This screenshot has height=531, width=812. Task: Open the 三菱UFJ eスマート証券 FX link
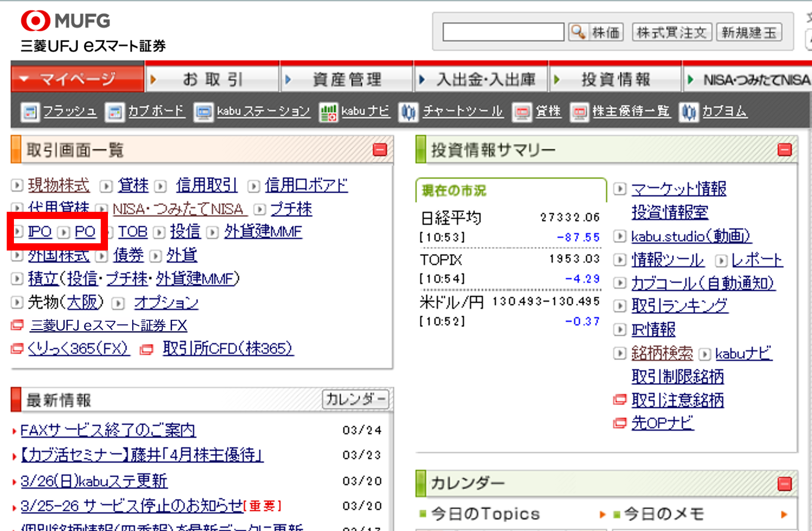(108, 325)
